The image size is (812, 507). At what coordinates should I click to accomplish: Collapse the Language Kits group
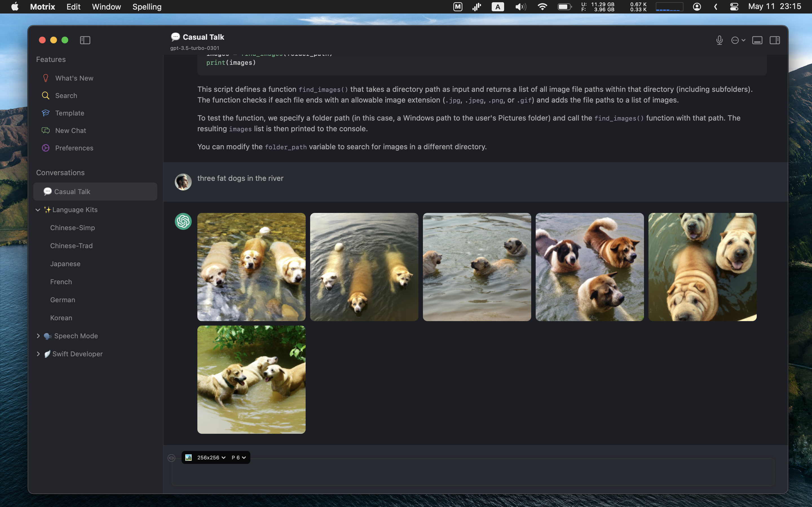[x=38, y=210]
